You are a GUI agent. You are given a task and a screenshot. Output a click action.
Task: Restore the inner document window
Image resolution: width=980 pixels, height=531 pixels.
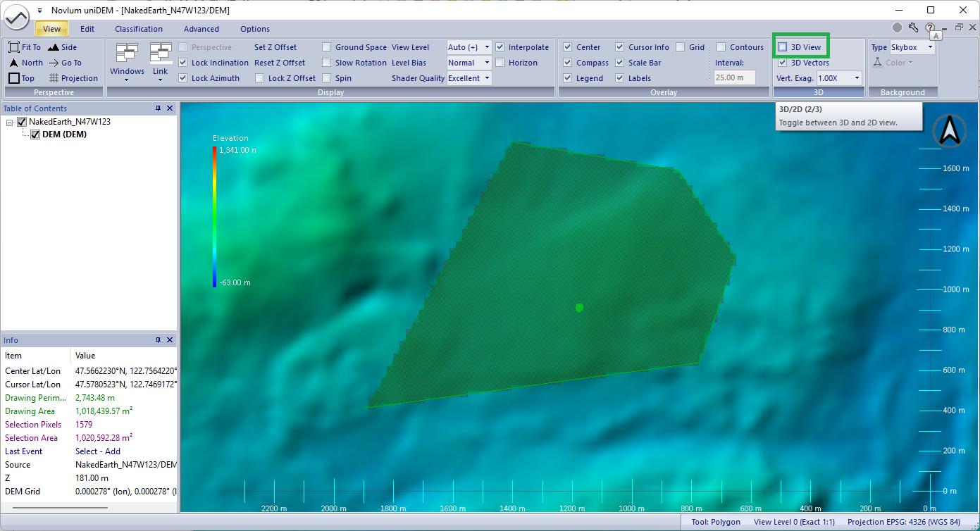[x=959, y=27]
